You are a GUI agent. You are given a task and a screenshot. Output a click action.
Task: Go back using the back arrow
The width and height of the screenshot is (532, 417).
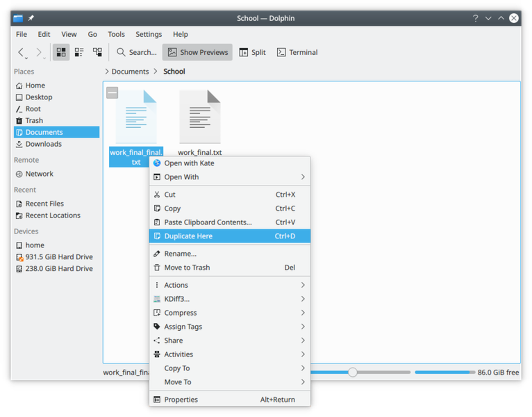click(x=21, y=52)
